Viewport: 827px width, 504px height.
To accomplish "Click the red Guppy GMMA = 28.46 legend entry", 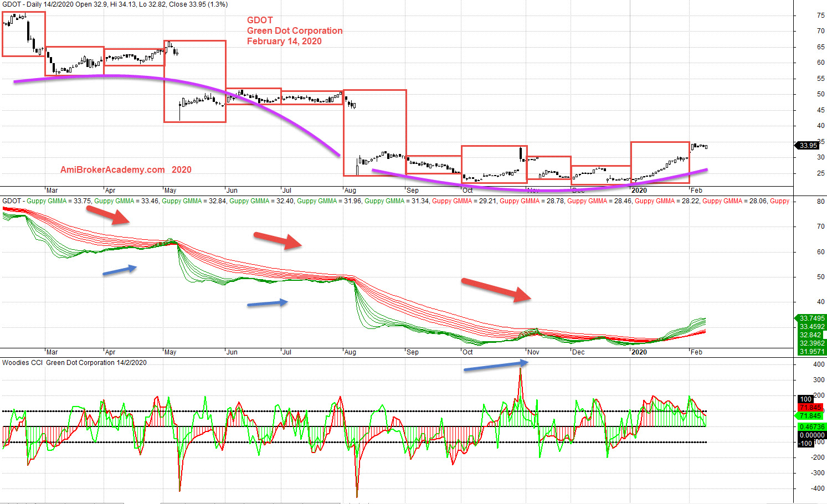I will pos(599,201).
